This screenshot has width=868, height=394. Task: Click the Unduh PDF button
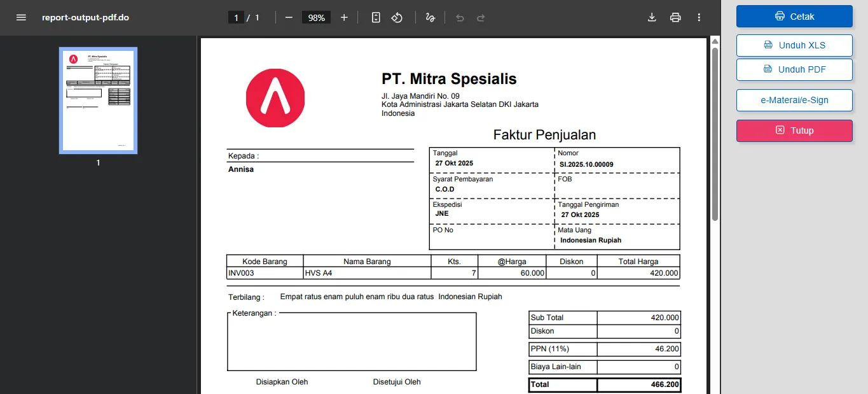(x=794, y=69)
